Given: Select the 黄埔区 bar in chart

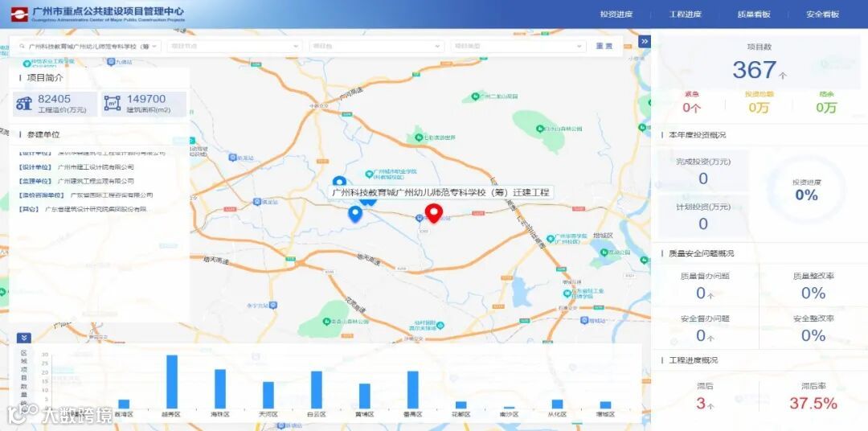Looking at the screenshot, I should pyautogui.click(x=365, y=396).
